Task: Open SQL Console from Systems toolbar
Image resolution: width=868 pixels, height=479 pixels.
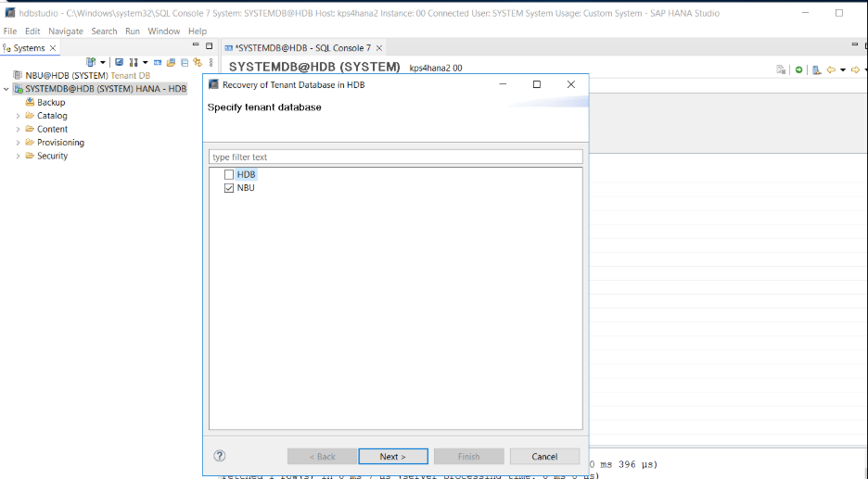Action: [158, 62]
